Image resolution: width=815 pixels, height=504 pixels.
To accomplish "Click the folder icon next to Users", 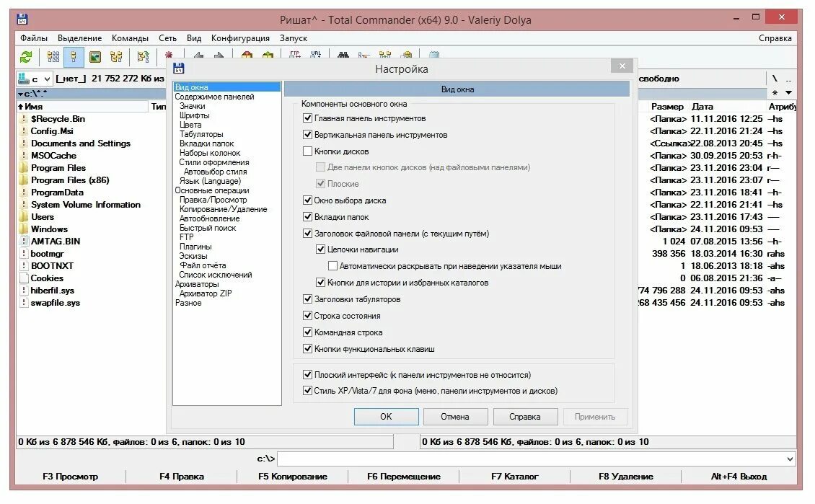I will click(x=23, y=217).
